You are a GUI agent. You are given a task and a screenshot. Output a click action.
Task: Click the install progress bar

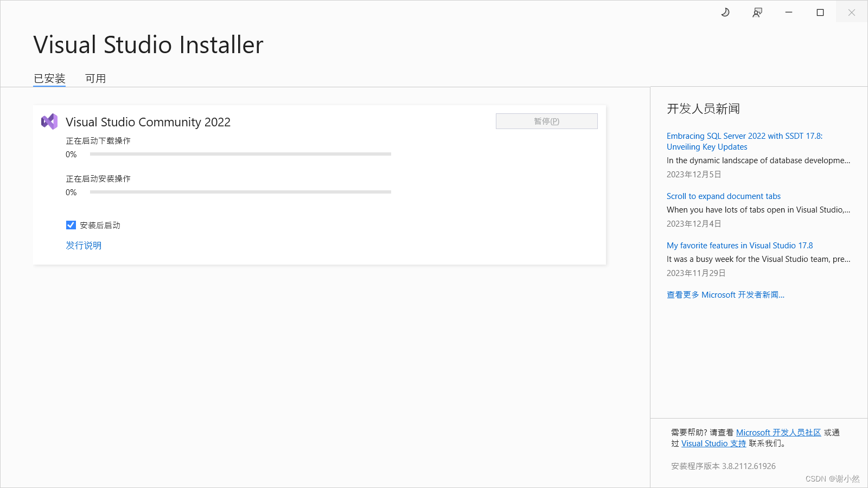pyautogui.click(x=240, y=192)
